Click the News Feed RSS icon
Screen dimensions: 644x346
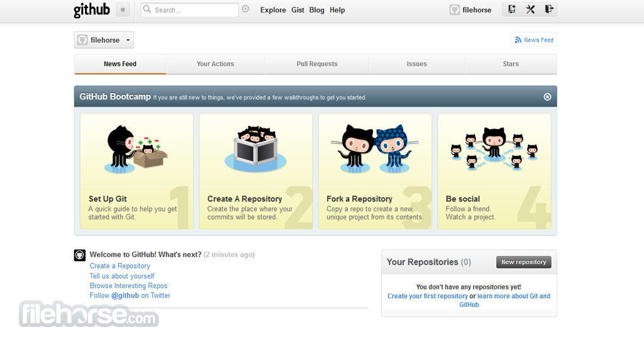(x=518, y=40)
